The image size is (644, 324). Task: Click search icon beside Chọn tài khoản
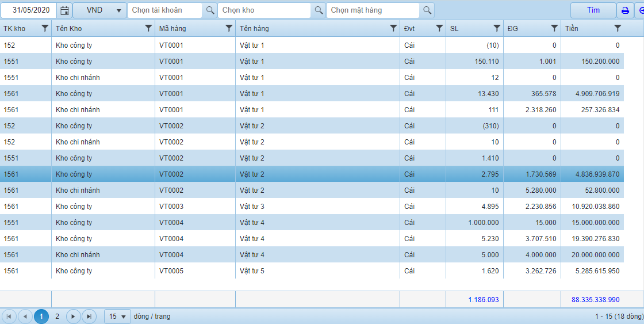[x=210, y=10]
